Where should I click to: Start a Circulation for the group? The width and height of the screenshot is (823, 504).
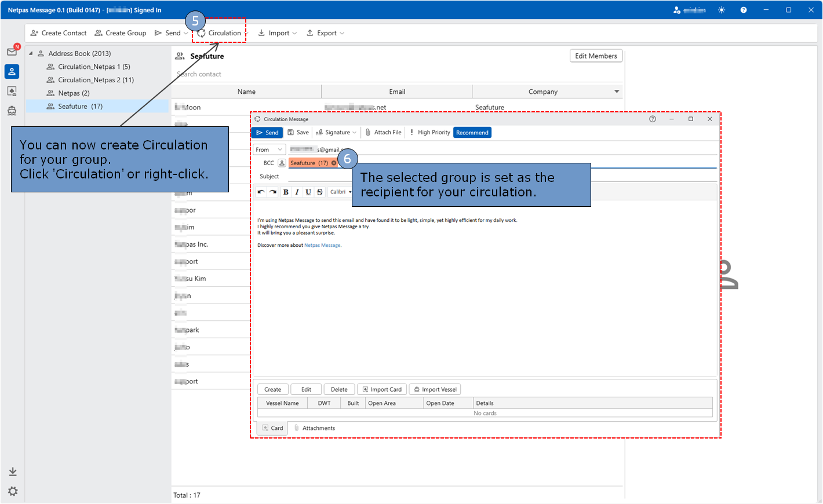coord(219,33)
